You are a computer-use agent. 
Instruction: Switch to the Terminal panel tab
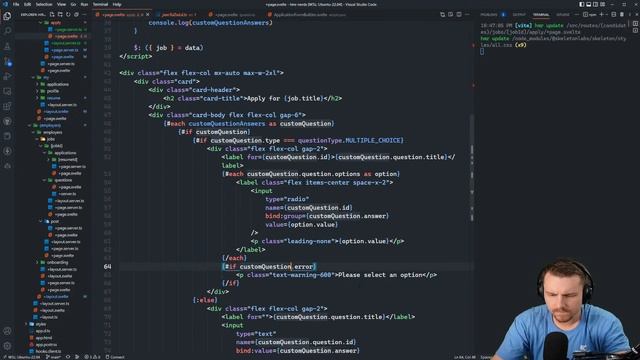click(x=541, y=15)
